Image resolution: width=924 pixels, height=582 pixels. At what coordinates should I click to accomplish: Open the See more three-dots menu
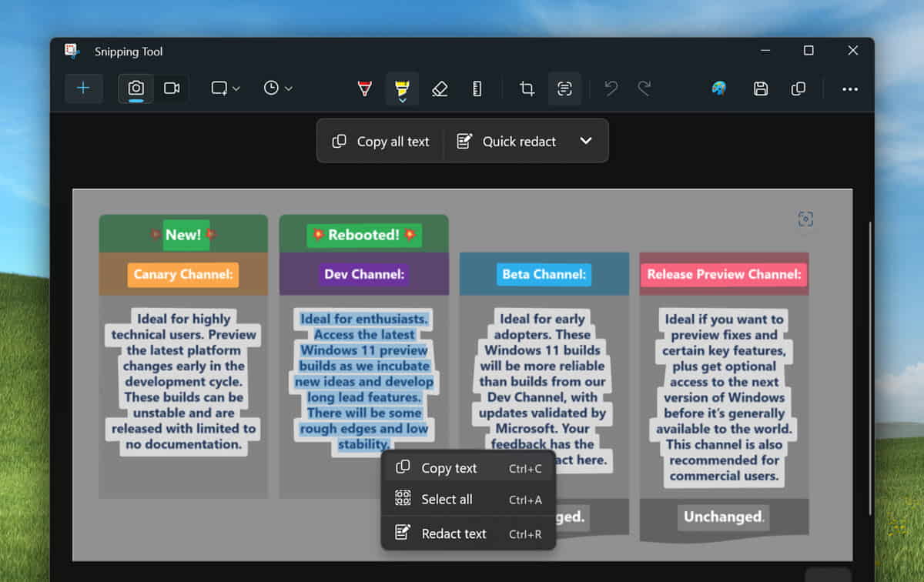(850, 89)
